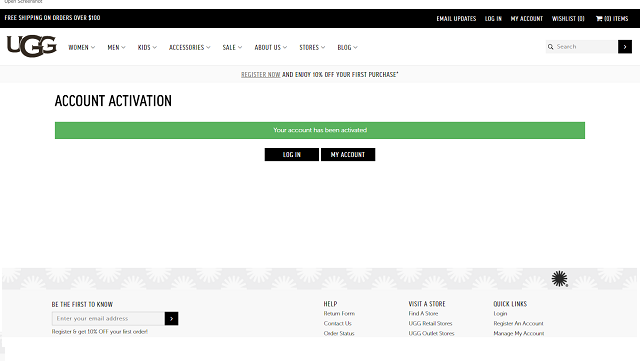Click the black sunburst icon in footer
This screenshot has height=361, width=640.
point(559,279)
